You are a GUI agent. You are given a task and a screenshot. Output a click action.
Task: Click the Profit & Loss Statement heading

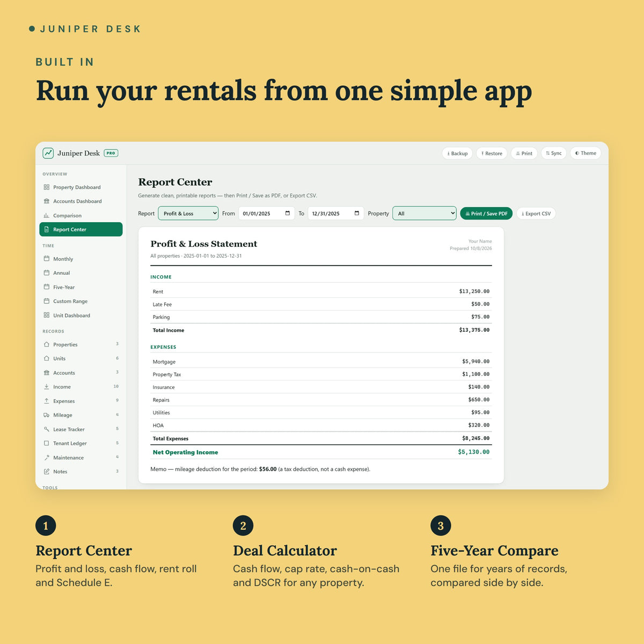point(204,244)
